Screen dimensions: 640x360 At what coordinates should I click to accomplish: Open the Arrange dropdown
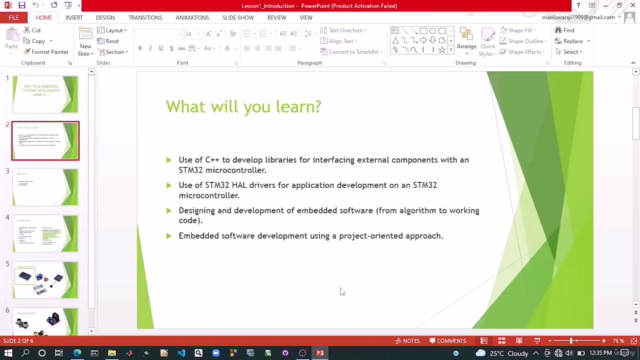(466, 42)
